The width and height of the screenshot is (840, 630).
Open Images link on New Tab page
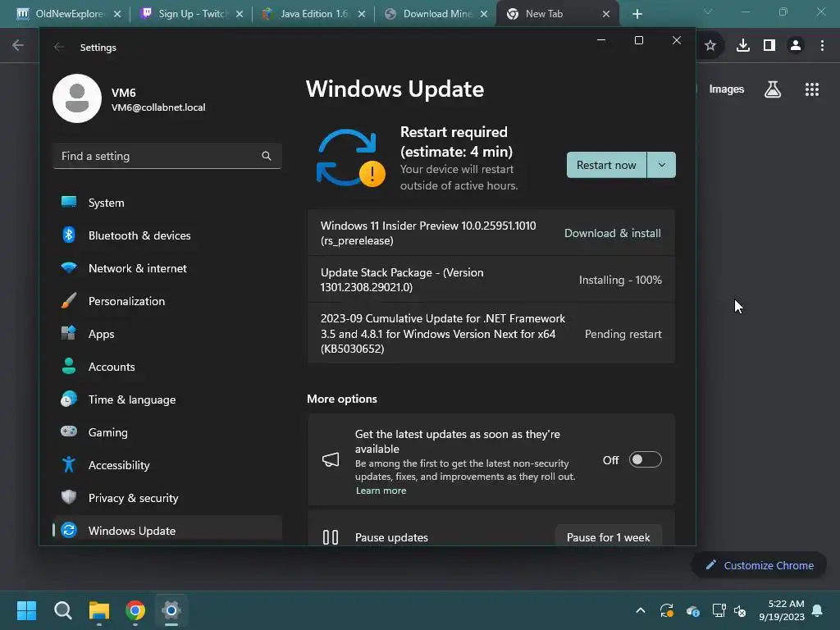coord(727,89)
